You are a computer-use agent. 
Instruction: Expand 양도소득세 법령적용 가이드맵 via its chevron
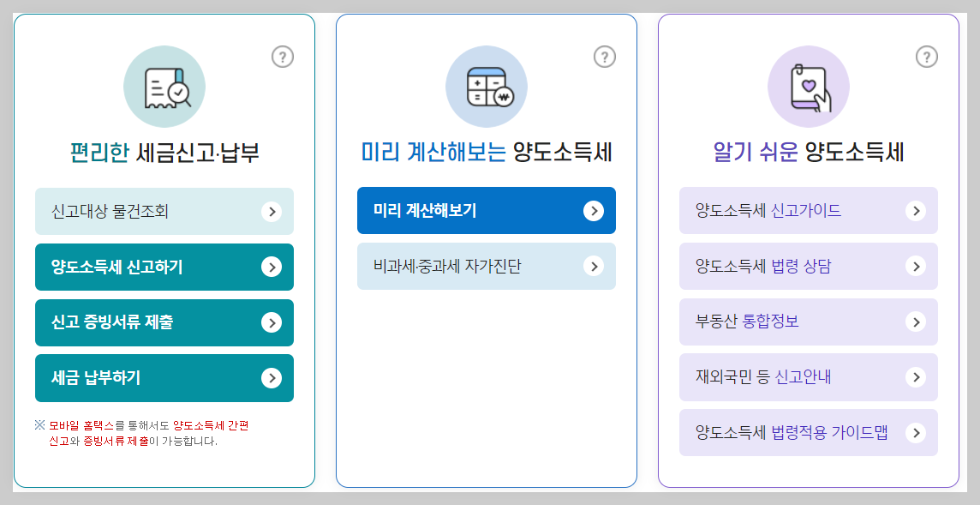916,432
